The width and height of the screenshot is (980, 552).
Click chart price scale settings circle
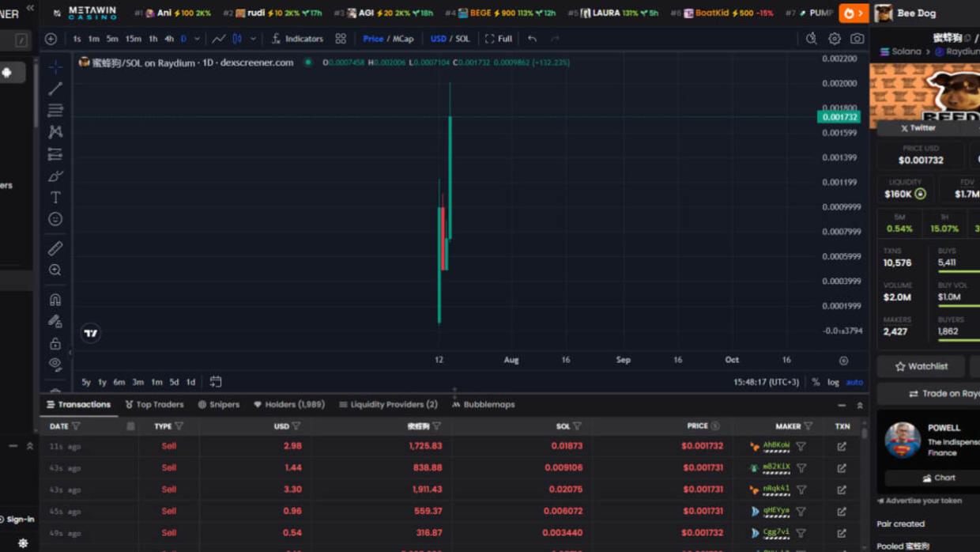tap(843, 361)
